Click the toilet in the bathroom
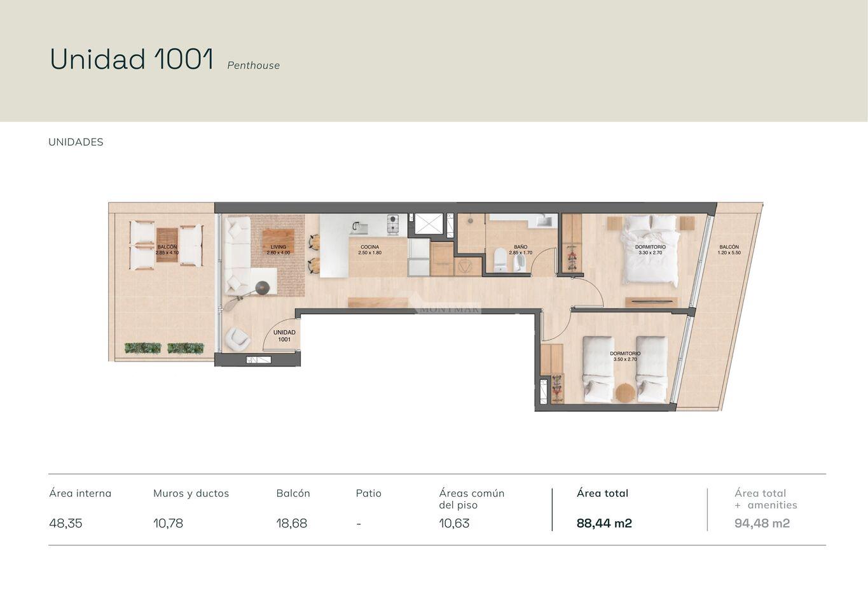 tap(500, 260)
